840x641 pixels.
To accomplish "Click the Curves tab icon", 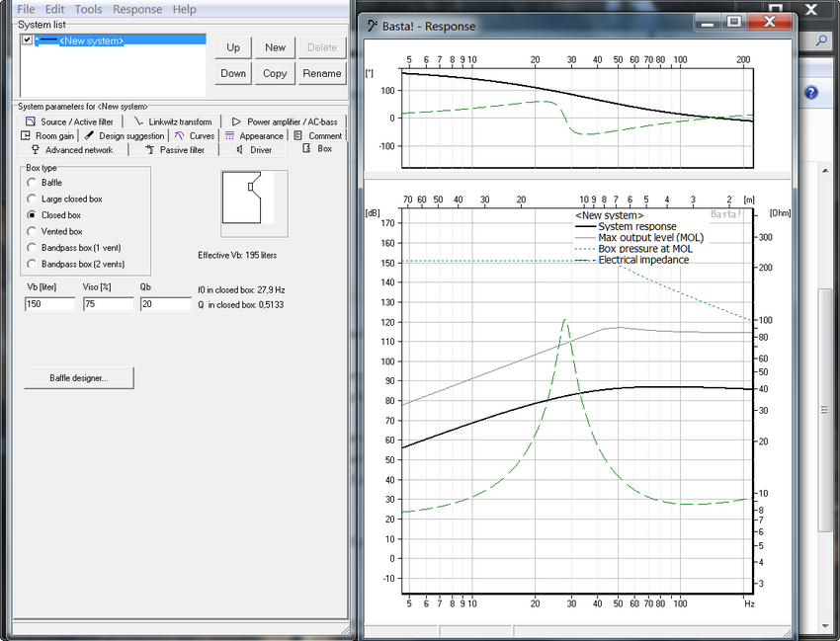I will tap(179, 135).
